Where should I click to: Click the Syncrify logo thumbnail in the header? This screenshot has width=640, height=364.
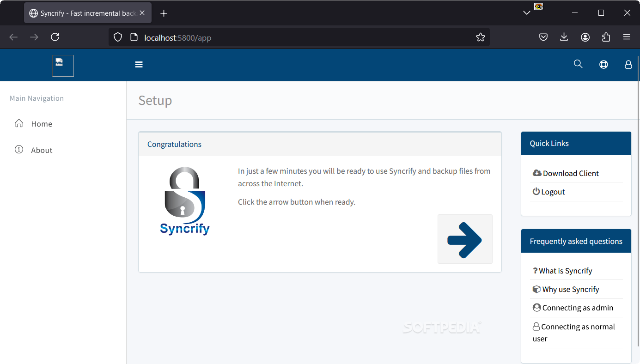tap(63, 66)
